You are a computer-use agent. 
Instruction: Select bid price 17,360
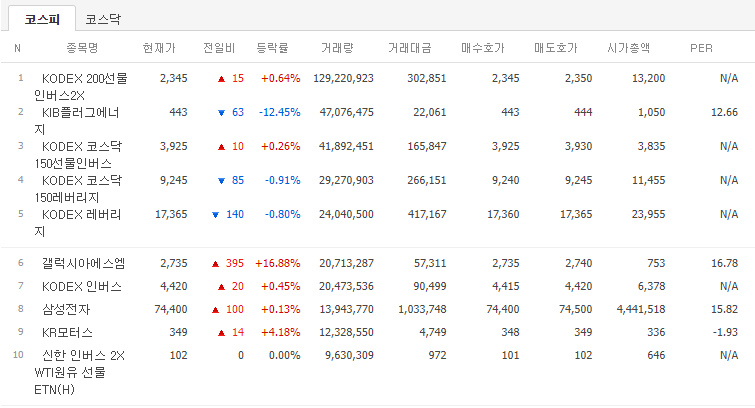click(503, 214)
